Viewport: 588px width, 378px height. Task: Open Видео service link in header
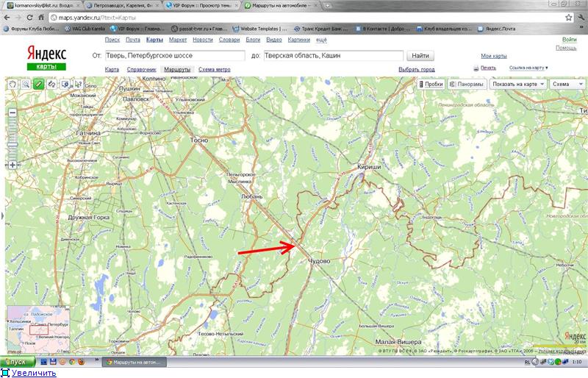(x=273, y=40)
